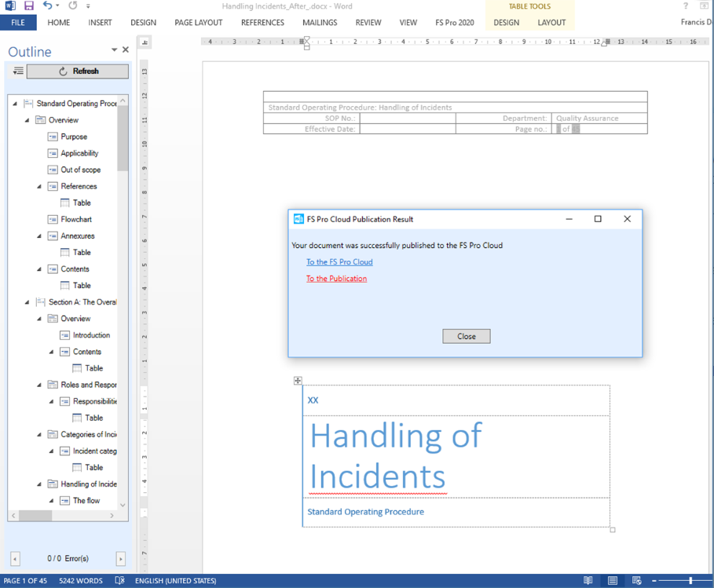Select Print Layout view in status bar
The width and height of the screenshot is (714, 588).
611,580
